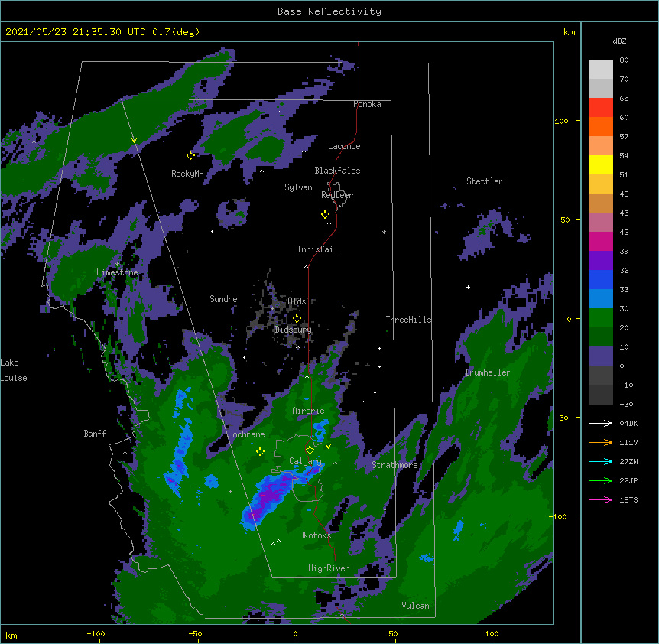Screen dimensions: 659x644
Task: Click the RedDeer label on map
Action: tap(337, 194)
